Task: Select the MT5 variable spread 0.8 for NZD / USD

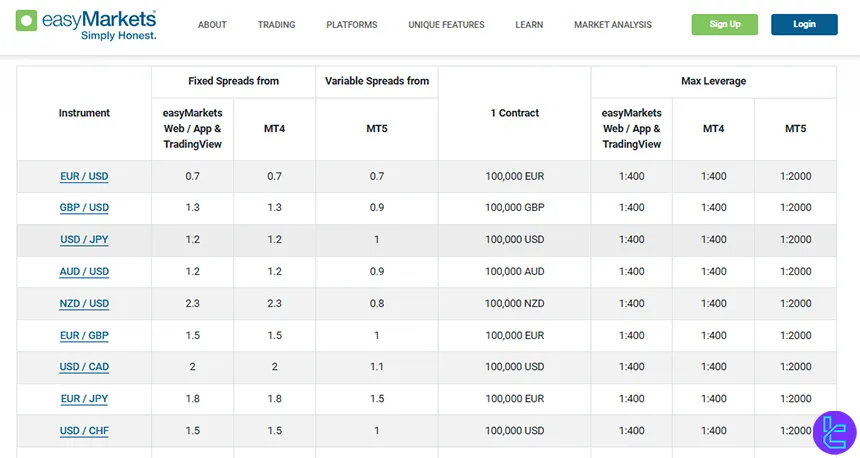Action: [x=377, y=303]
